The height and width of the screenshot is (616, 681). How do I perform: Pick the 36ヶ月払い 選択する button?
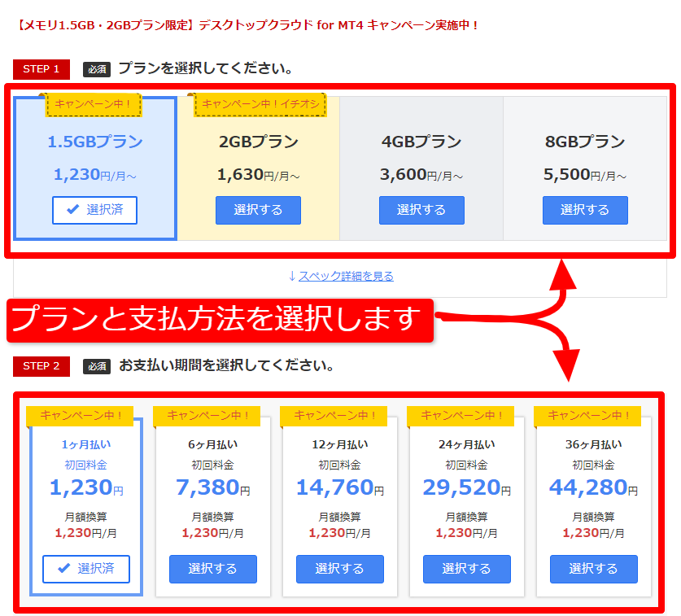[594, 569]
